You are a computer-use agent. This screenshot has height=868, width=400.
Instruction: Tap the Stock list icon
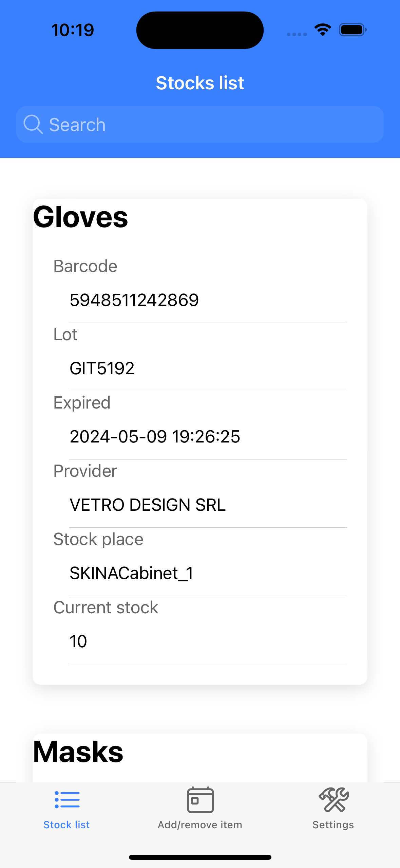67,800
